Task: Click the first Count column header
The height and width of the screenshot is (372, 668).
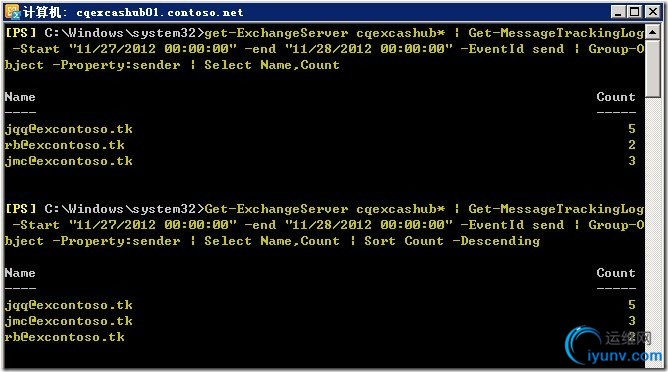Action: [x=616, y=97]
